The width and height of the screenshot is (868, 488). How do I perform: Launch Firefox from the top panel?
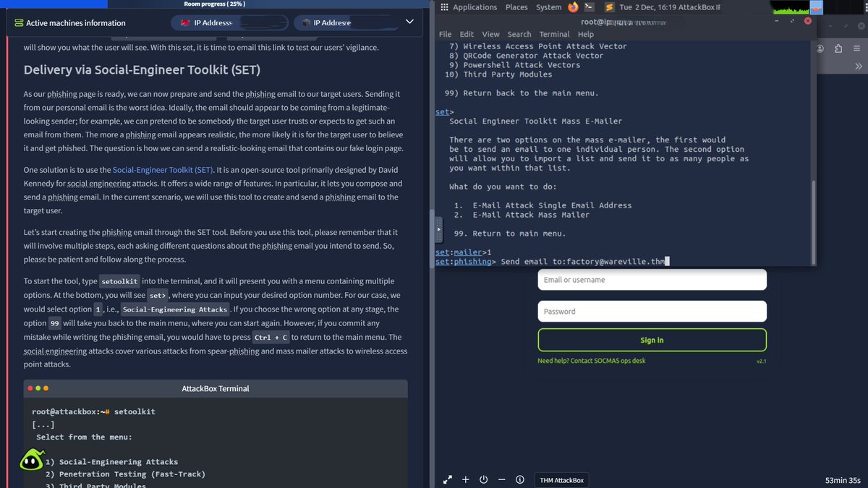574,7
